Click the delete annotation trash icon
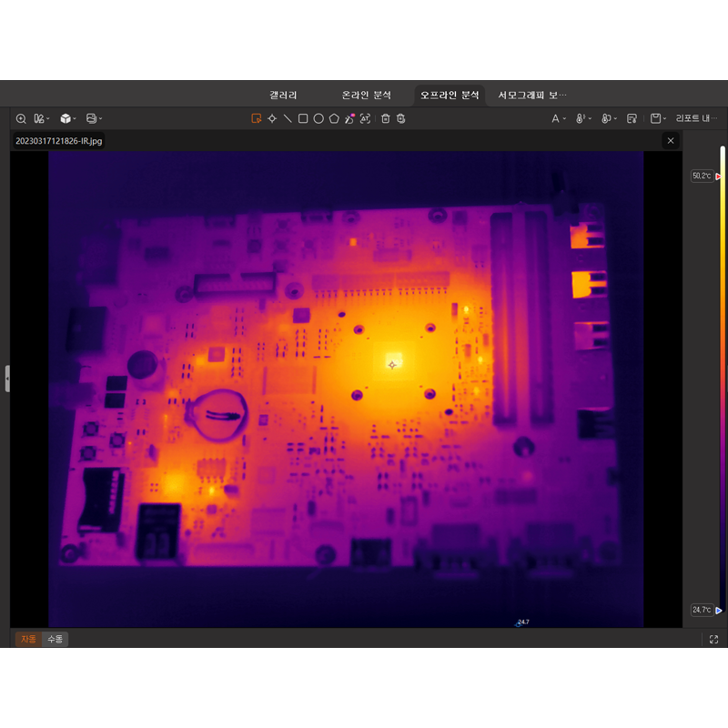The width and height of the screenshot is (728, 728). pos(385,118)
